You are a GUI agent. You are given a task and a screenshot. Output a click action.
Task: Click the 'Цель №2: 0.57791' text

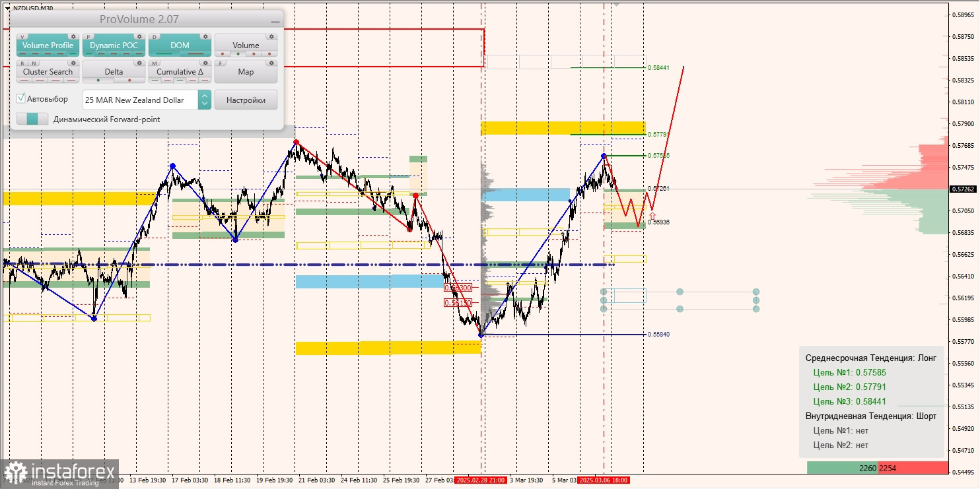pos(849,387)
